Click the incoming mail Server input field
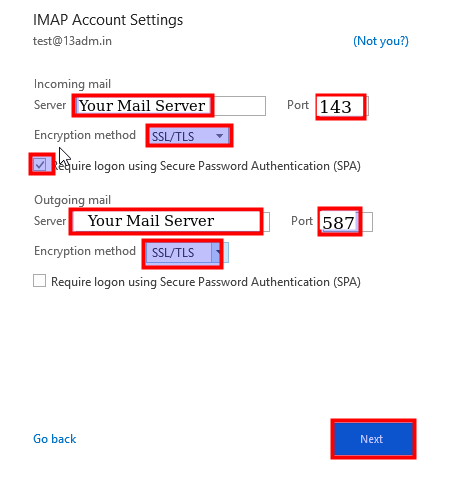This screenshot has height=482, width=459. pyautogui.click(x=170, y=106)
